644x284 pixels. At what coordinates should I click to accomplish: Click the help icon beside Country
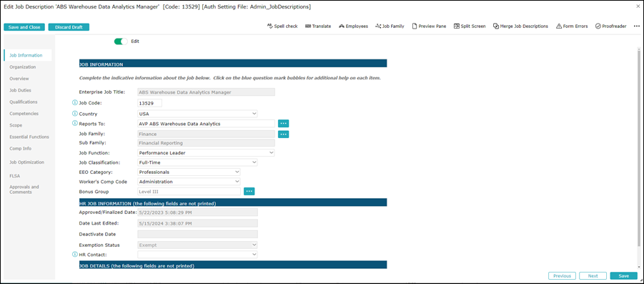click(75, 114)
